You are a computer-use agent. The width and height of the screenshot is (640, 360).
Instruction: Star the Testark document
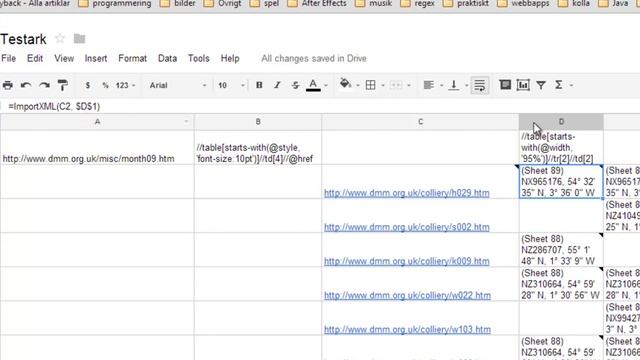pyautogui.click(x=60, y=39)
